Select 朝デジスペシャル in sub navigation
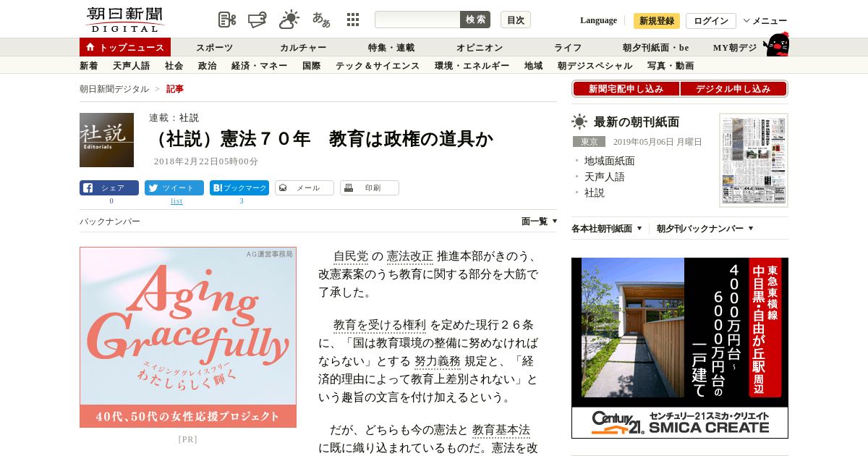 coord(595,66)
